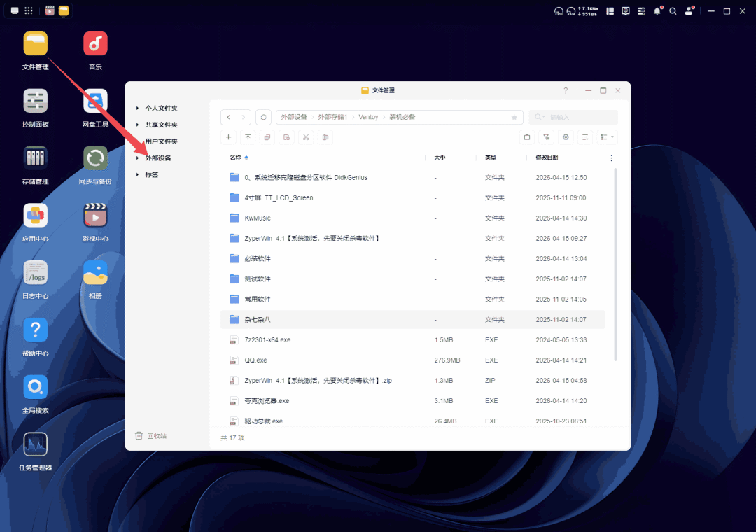Click the plus new item button
756x532 pixels.
(x=228, y=137)
